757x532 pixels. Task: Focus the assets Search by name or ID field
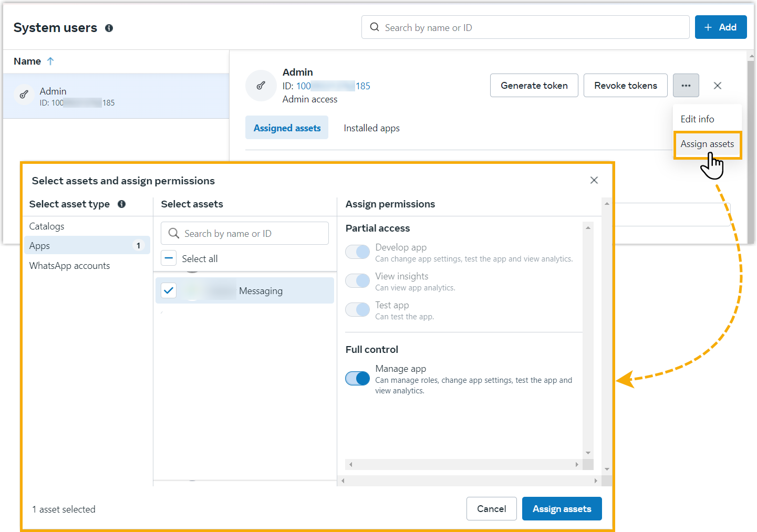(245, 233)
